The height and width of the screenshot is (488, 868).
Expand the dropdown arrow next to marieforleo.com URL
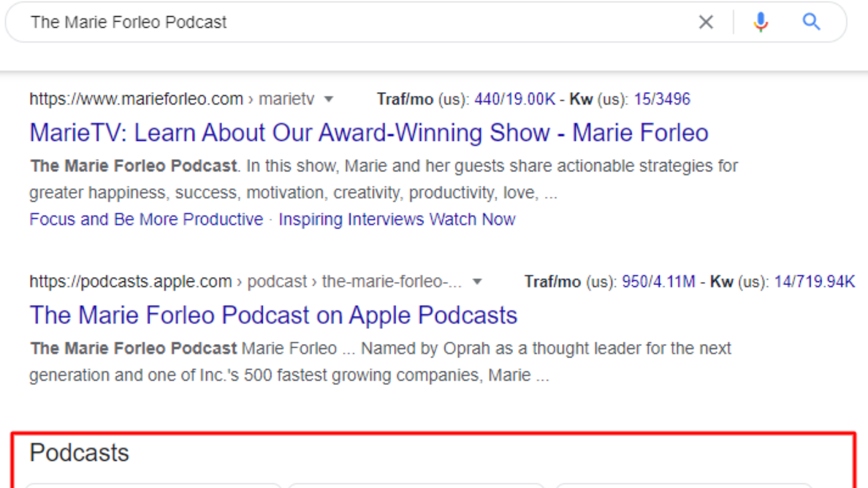[328, 99]
